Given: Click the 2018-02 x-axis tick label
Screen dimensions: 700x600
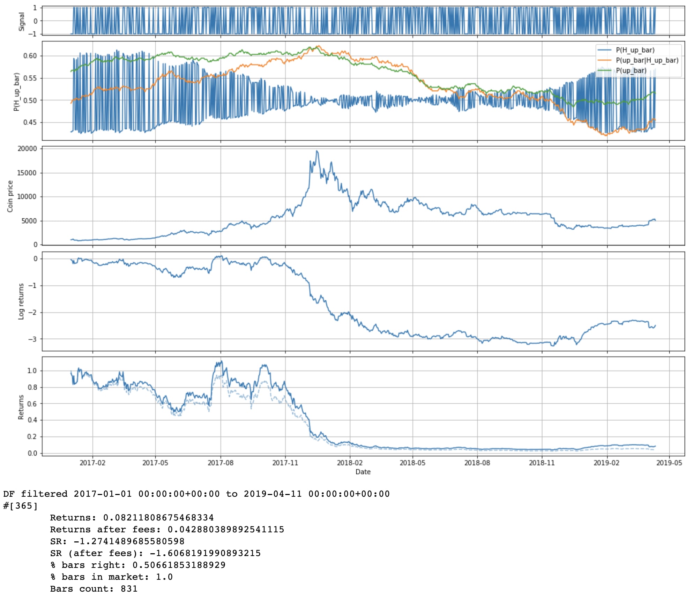Looking at the screenshot, I should [350, 463].
